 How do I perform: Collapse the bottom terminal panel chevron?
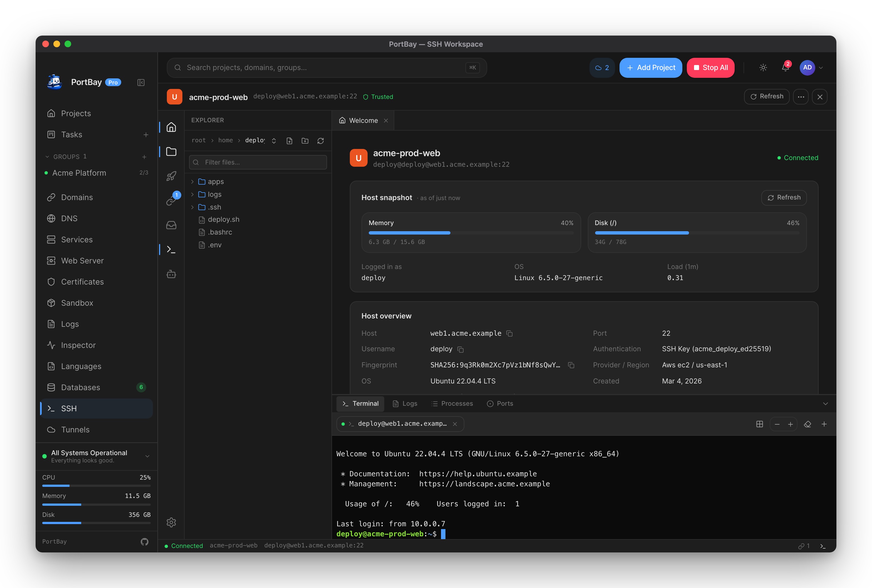[x=826, y=404]
